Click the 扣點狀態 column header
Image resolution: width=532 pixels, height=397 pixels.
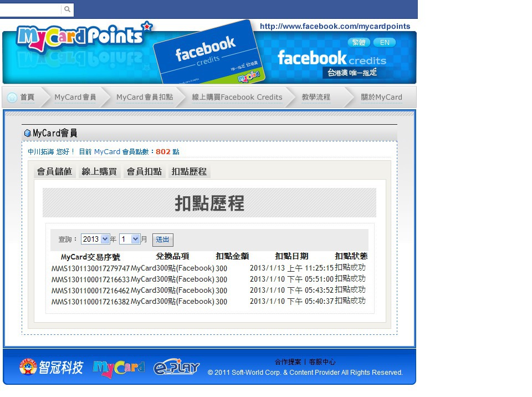tap(351, 256)
